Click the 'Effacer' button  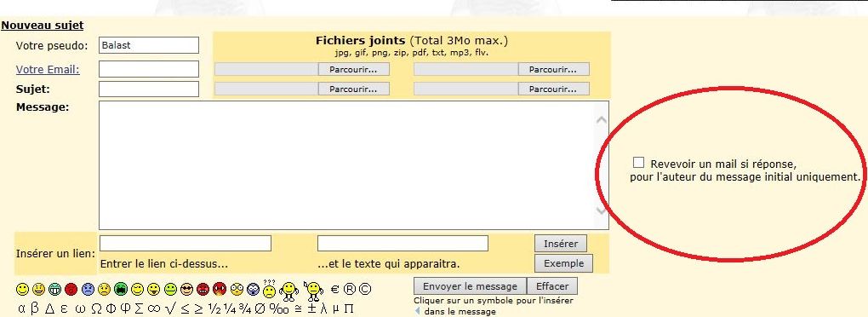pos(552,286)
